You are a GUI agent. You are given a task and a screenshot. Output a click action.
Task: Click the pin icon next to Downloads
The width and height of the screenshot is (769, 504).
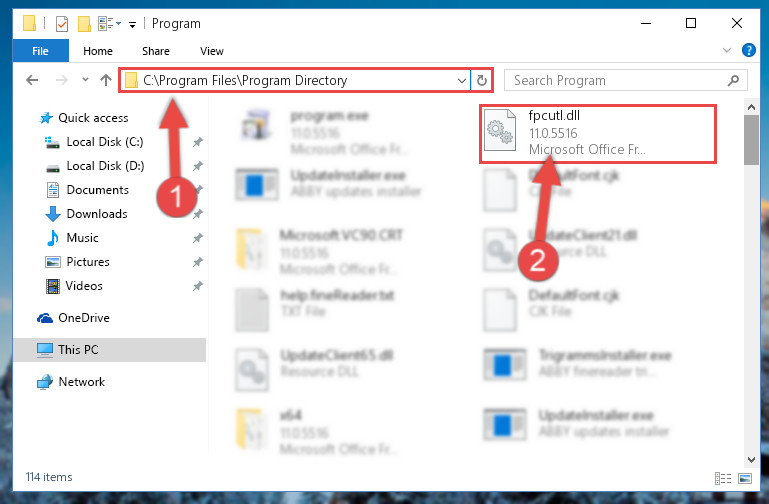click(197, 214)
